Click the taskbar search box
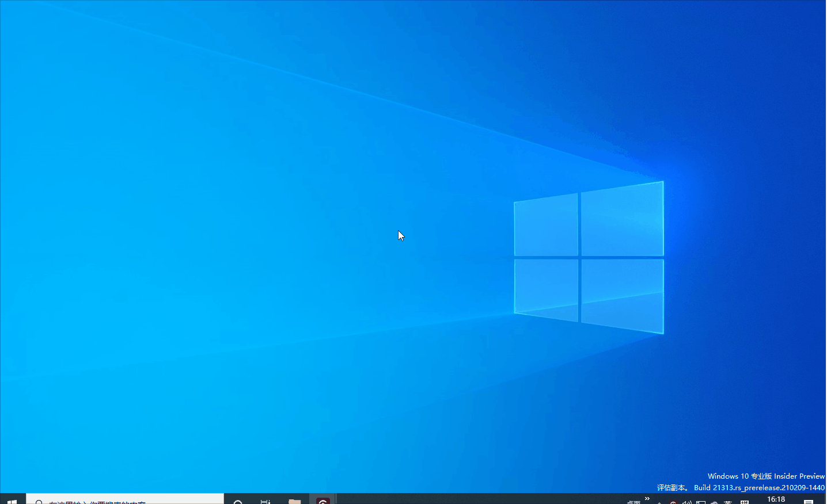 click(x=125, y=499)
